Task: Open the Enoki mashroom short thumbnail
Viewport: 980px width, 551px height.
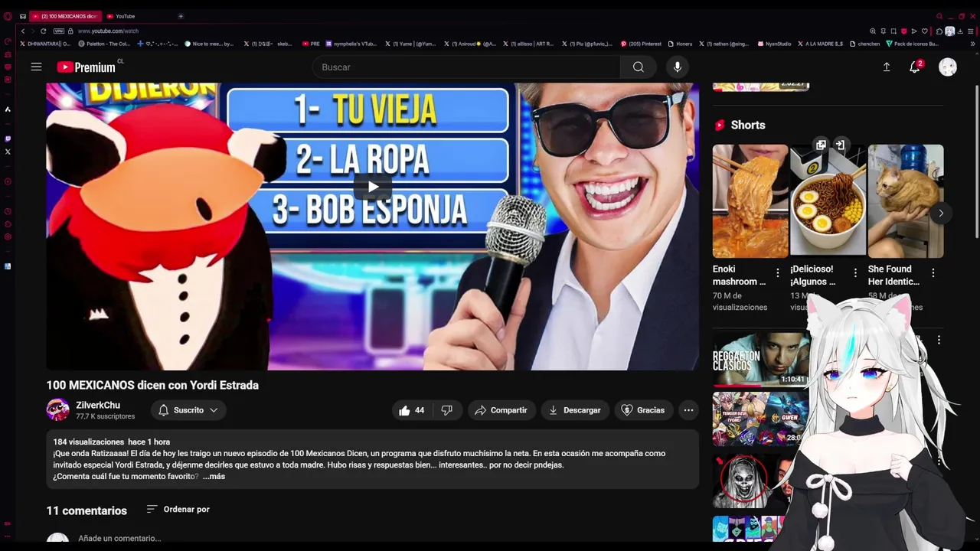Action: pos(750,201)
